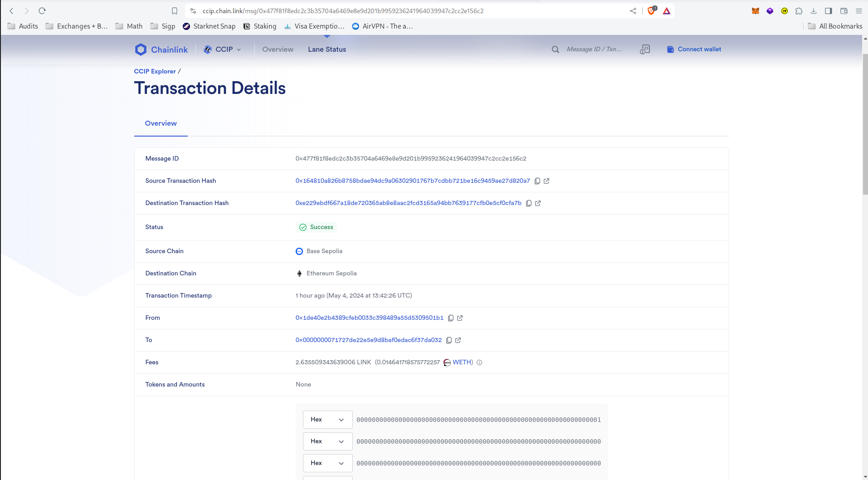Open the extensions puzzle icon
The image size is (868, 480).
[799, 11]
